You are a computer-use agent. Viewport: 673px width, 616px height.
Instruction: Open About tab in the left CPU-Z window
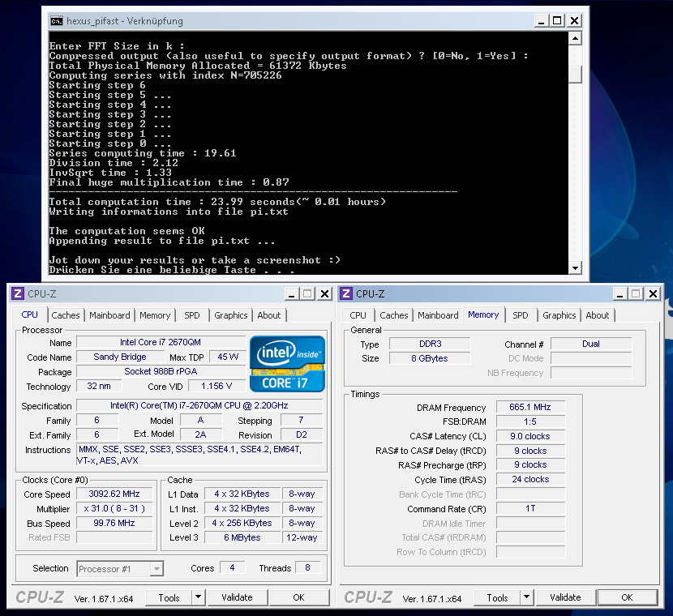pyautogui.click(x=269, y=315)
